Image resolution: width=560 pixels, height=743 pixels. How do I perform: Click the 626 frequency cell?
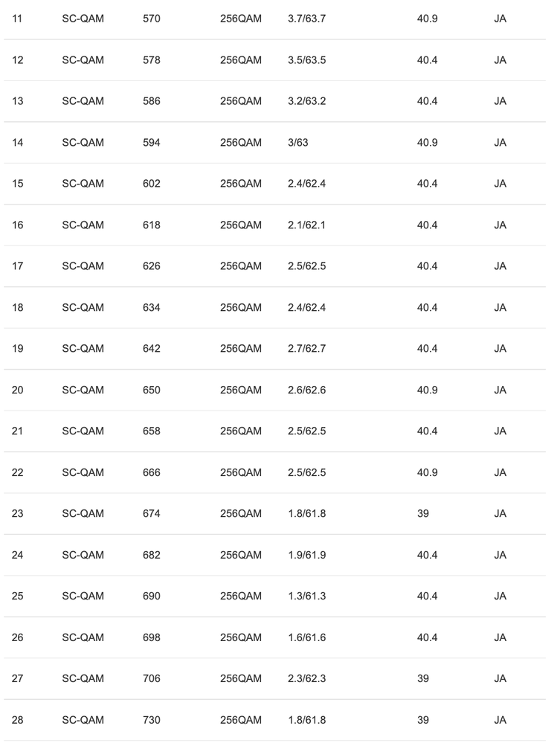point(151,266)
